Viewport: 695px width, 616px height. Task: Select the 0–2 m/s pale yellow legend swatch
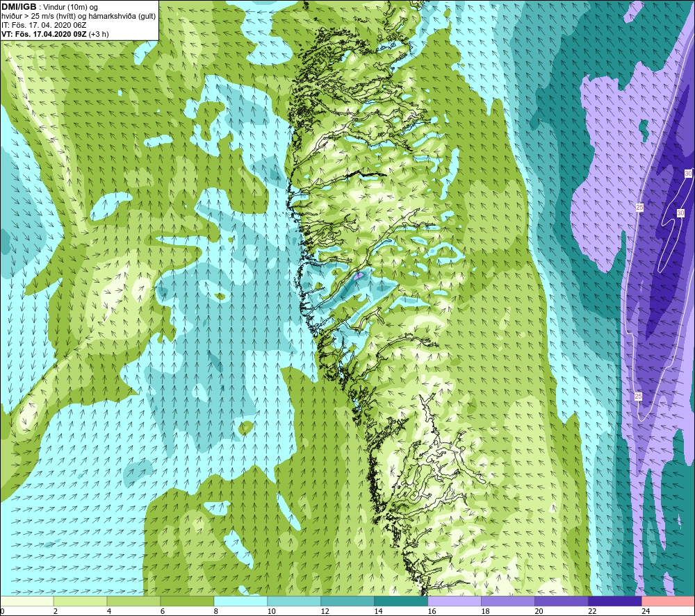(x=27, y=601)
